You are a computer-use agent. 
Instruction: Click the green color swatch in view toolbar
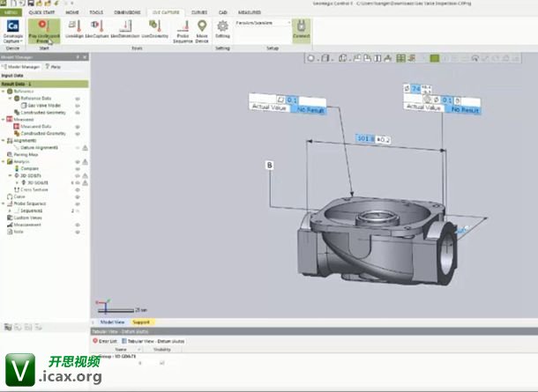[x=435, y=58]
